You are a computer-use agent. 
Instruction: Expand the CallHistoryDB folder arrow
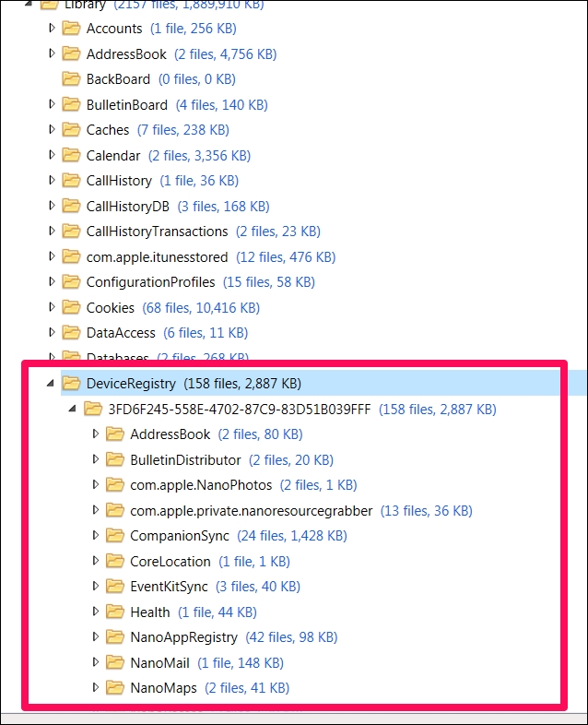click(x=53, y=206)
